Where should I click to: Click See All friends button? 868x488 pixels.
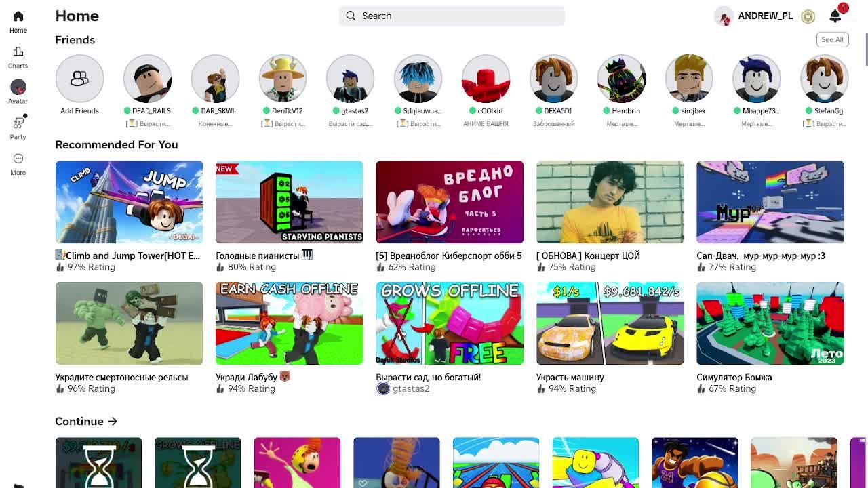(832, 39)
